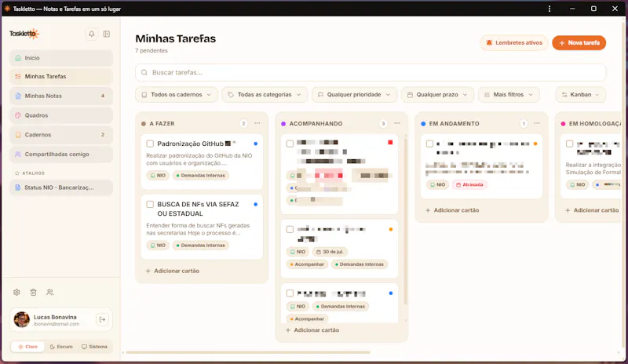The height and width of the screenshot is (364, 628).
Task: Open the notifications bell in the sidebar
Action: click(x=92, y=34)
